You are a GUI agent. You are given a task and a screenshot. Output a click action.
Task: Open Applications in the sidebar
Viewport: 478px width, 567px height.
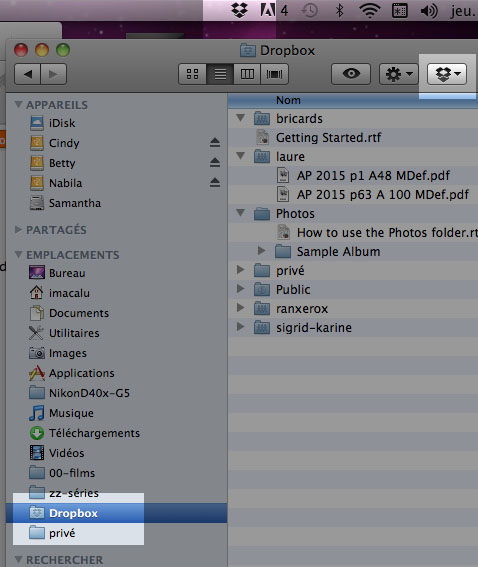click(82, 373)
